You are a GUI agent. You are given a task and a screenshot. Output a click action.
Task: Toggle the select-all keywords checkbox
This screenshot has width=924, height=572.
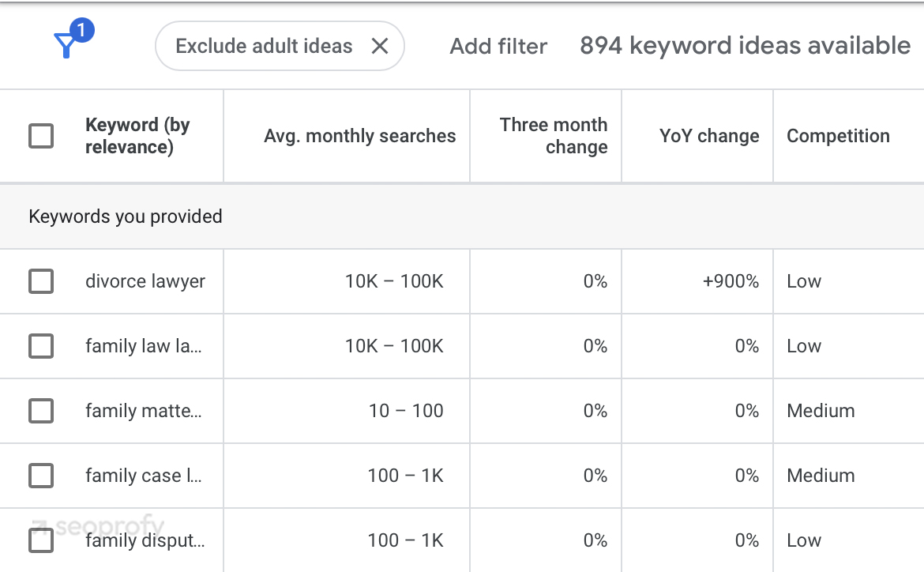(x=41, y=136)
